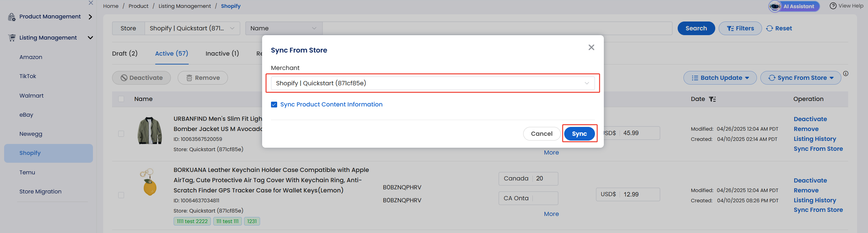The height and width of the screenshot is (233, 868).
Task: Click the '1111 test 2222' tag
Action: pos(192,221)
